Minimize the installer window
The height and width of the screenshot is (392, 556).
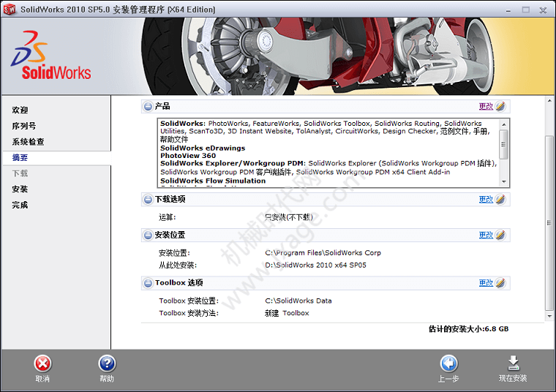(508, 10)
